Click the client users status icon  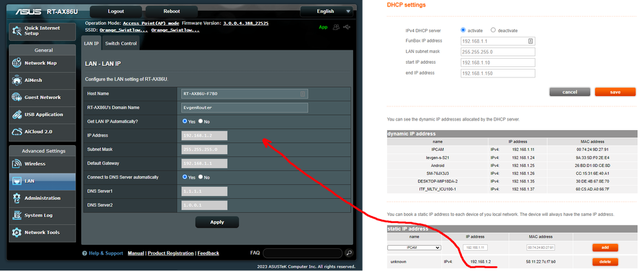point(336,27)
